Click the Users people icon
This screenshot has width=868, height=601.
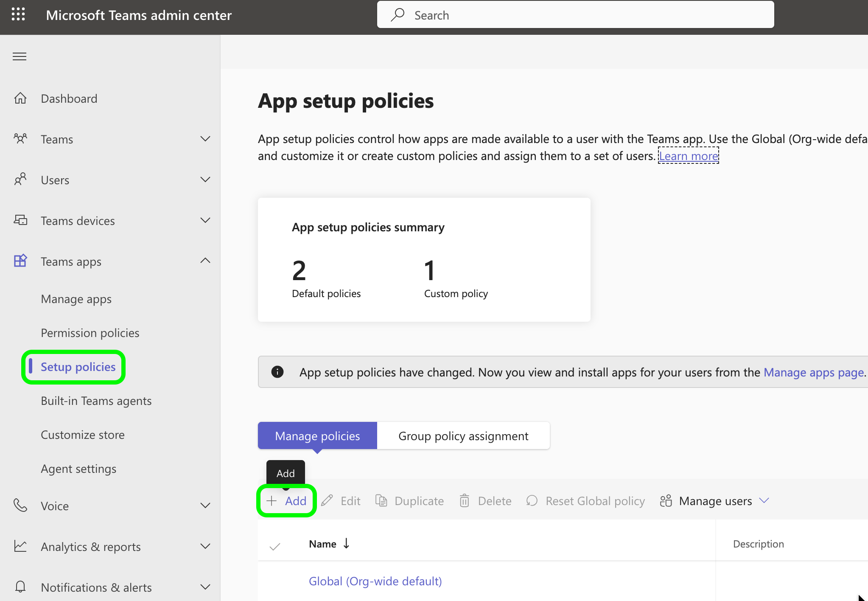20,179
